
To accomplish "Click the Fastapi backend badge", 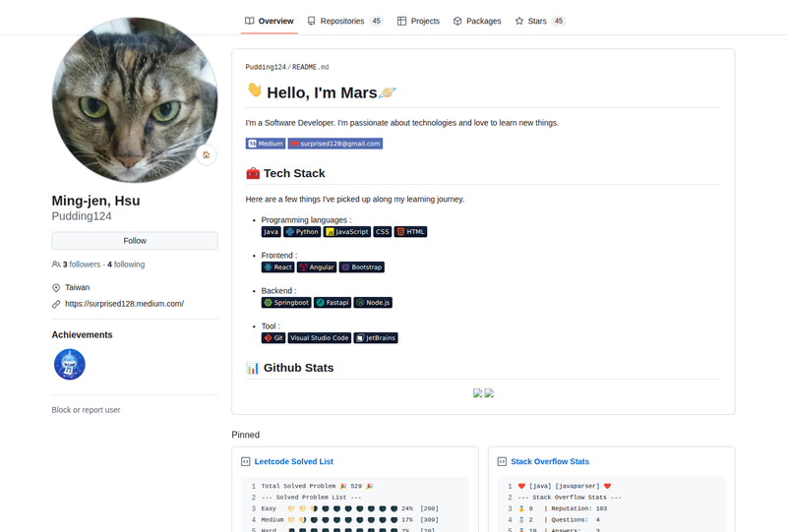I will [333, 303].
